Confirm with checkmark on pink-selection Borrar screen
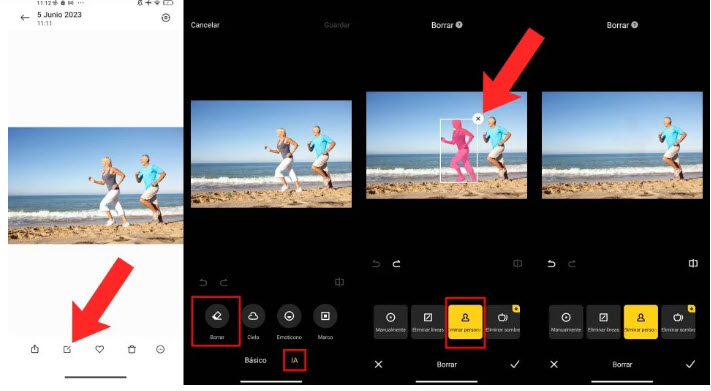The width and height of the screenshot is (711, 391). tap(515, 364)
